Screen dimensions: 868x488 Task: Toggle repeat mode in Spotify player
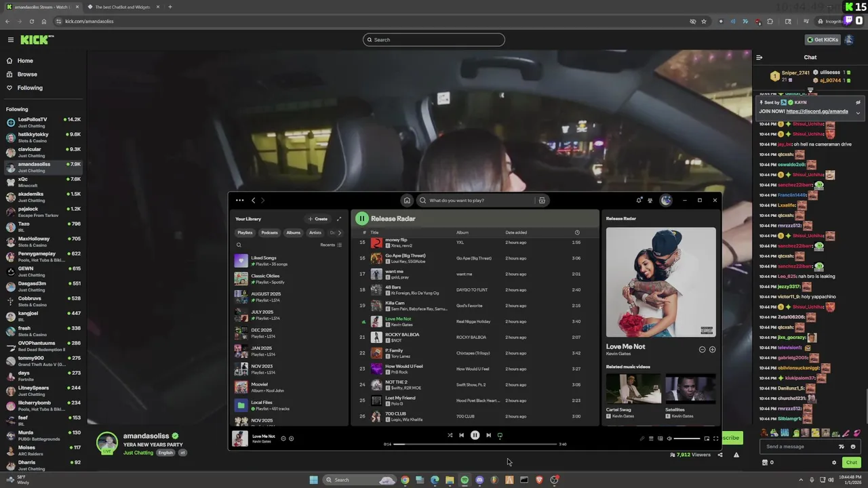[500, 435]
